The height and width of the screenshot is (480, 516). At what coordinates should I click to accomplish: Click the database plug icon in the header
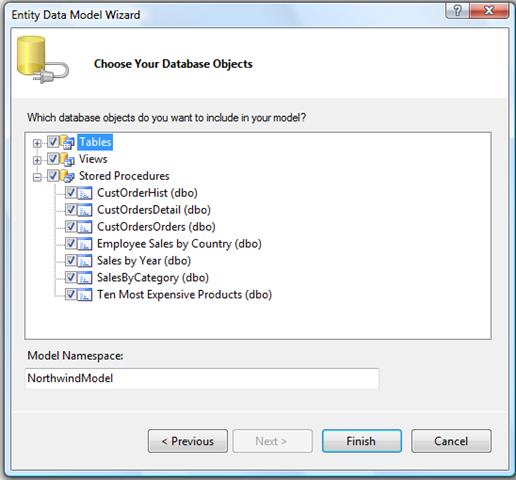pyautogui.click(x=43, y=60)
